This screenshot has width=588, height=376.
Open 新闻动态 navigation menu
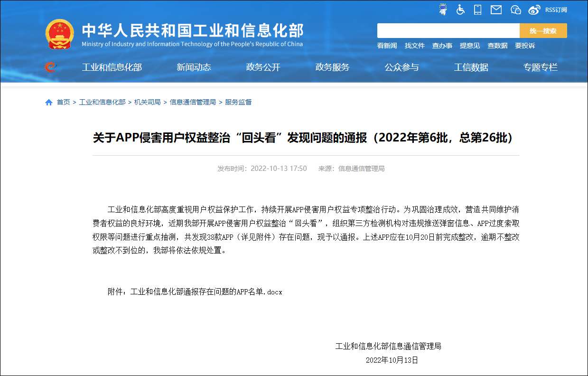[194, 67]
